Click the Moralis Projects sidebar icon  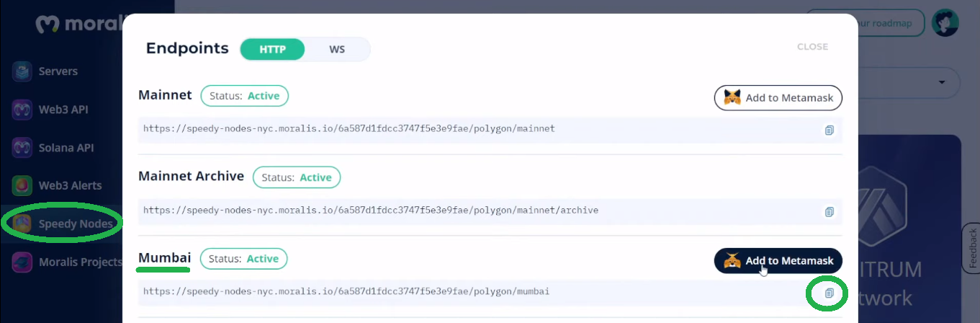click(x=22, y=262)
